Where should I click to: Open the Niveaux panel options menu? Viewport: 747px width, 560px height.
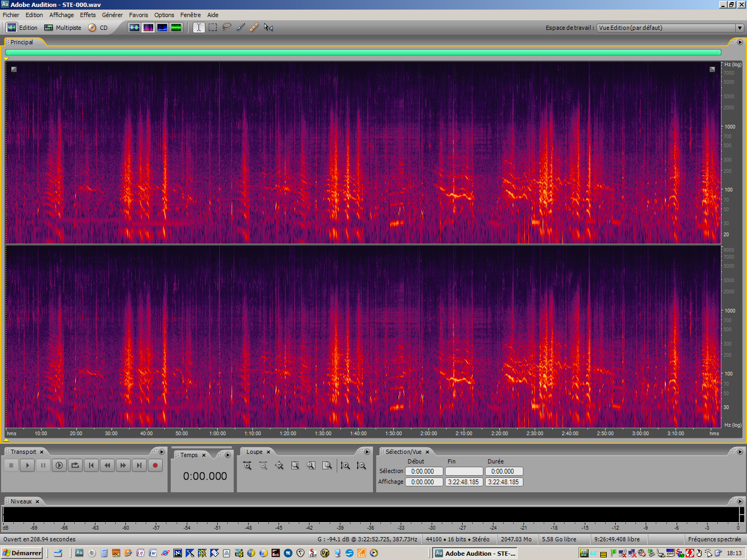tap(740, 501)
